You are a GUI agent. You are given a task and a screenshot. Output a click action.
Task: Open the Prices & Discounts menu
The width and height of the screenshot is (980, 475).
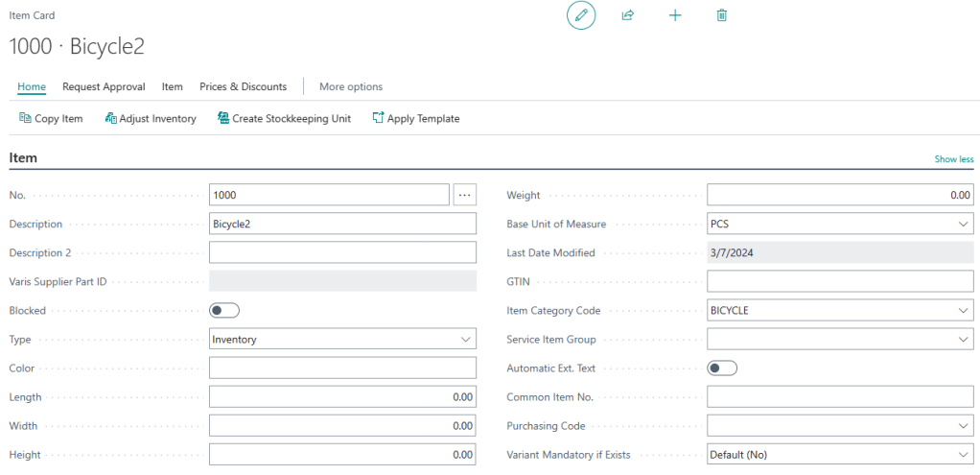tap(243, 86)
